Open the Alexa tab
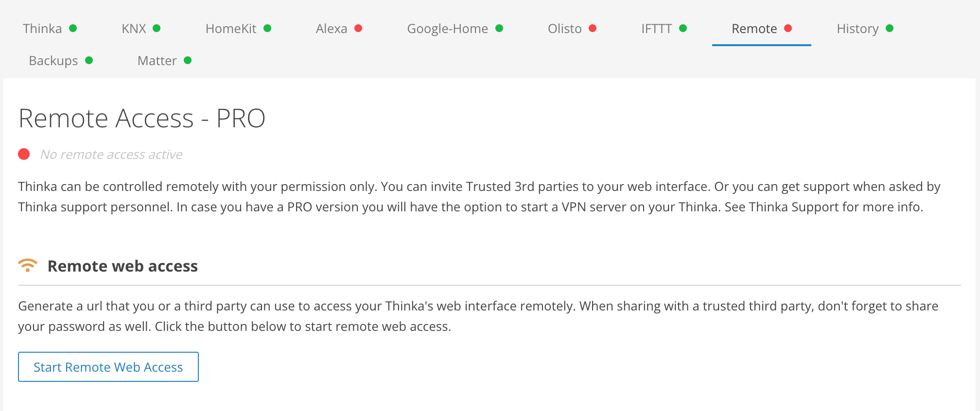 click(332, 29)
